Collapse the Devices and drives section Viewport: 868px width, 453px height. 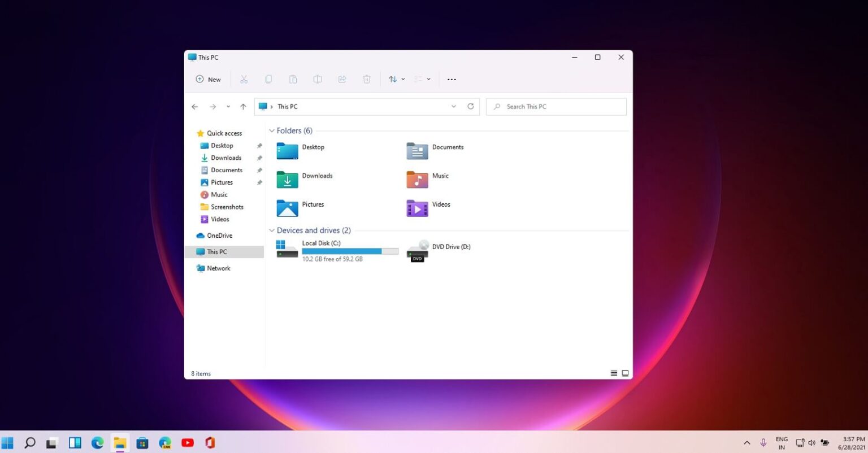tap(272, 230)
